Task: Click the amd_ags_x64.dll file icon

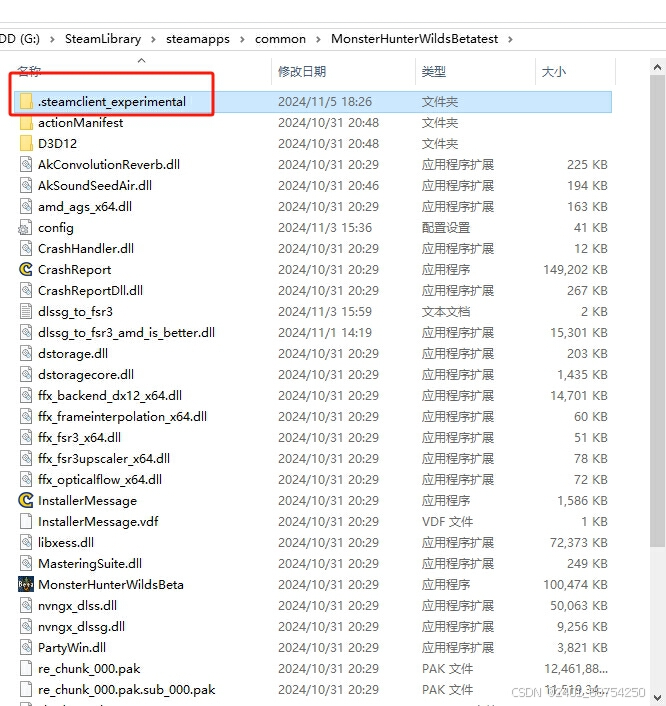Action: 26,207
